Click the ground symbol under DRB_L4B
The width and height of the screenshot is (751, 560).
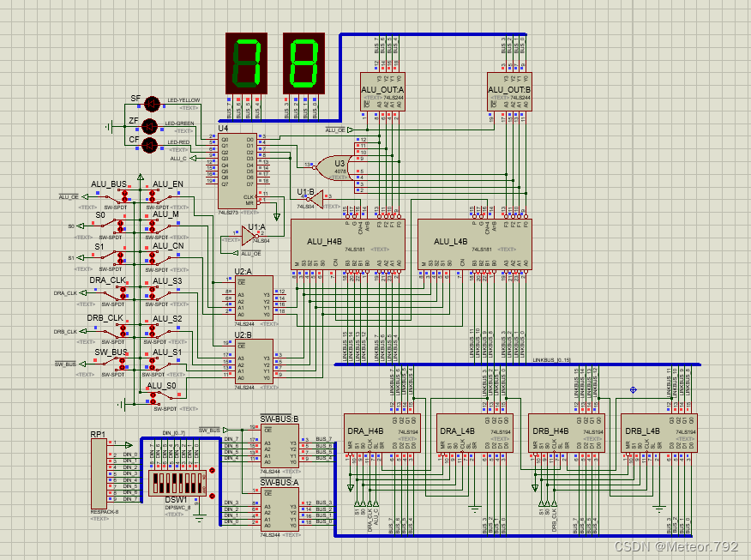pos(659,509)
